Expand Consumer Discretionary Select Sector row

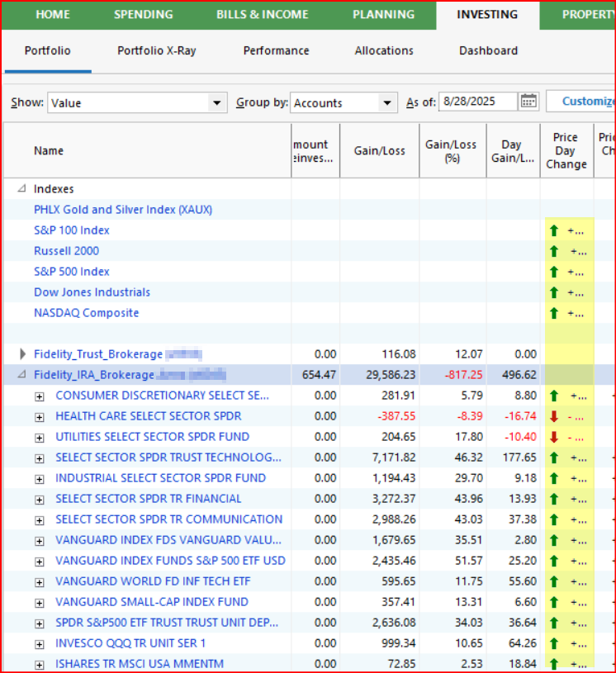40,396
